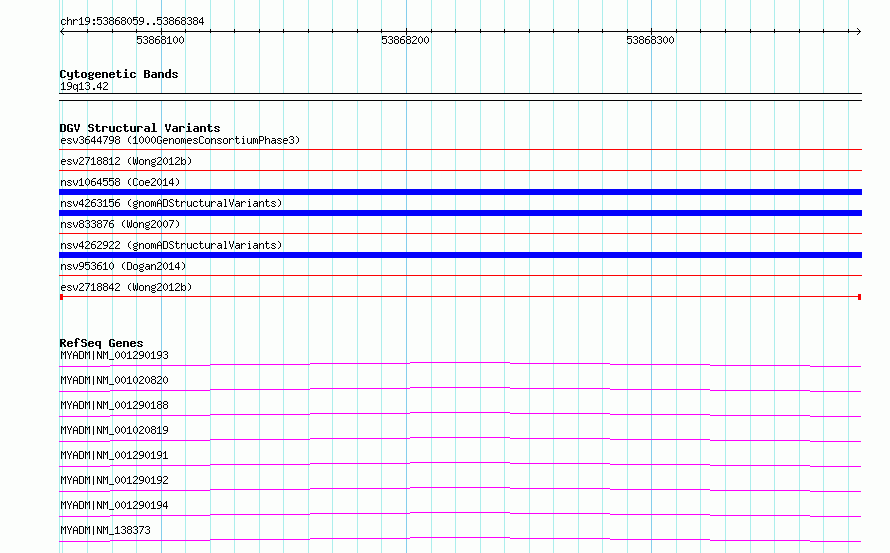
Task: Click the 53868200 ruler position label
Action: click(405, 40)
